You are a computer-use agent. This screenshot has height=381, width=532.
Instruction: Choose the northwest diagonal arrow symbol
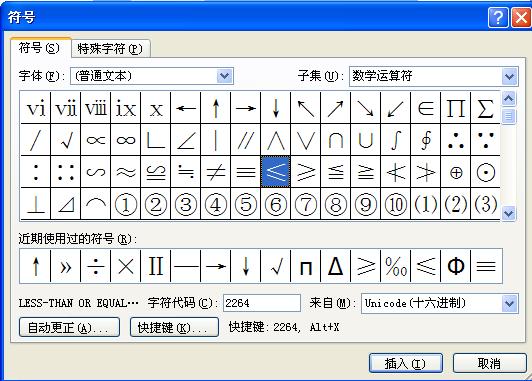pyautogui.click(x=306, y=108)
